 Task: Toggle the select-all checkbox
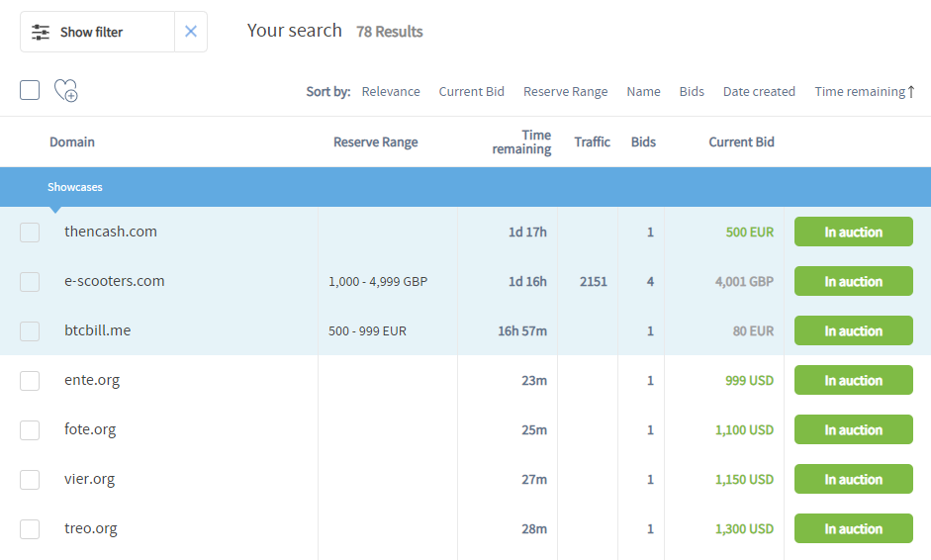coord(30,90)
